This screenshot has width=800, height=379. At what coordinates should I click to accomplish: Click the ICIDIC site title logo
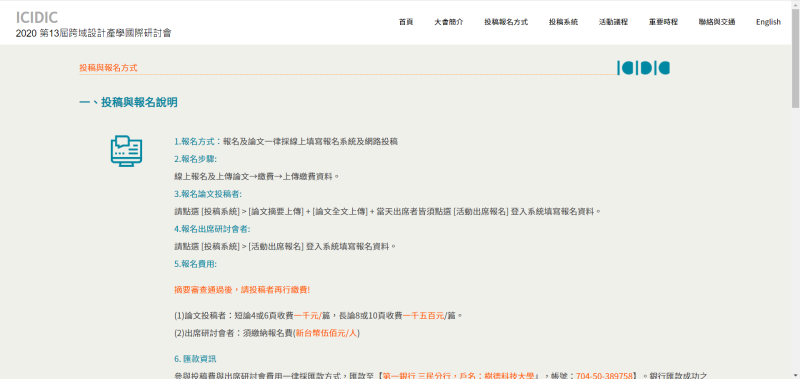click(x=37, y=17)
